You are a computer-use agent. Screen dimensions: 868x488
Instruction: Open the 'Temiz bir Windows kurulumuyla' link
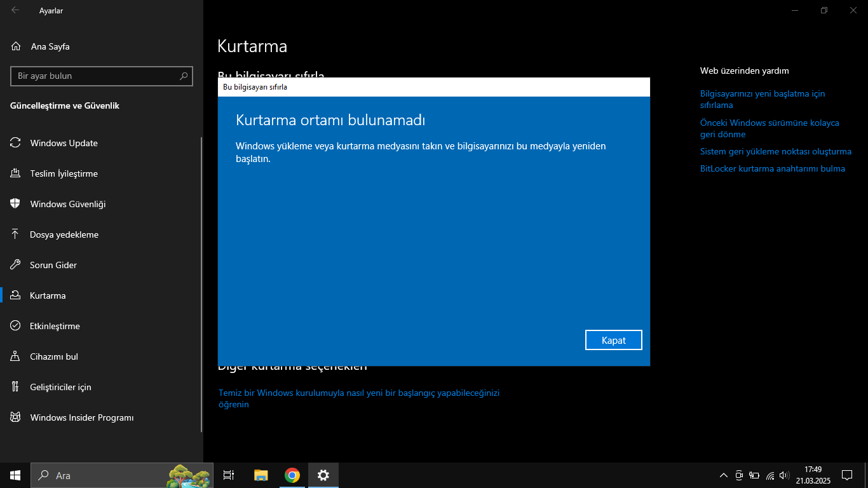click(x=359, y=398)
